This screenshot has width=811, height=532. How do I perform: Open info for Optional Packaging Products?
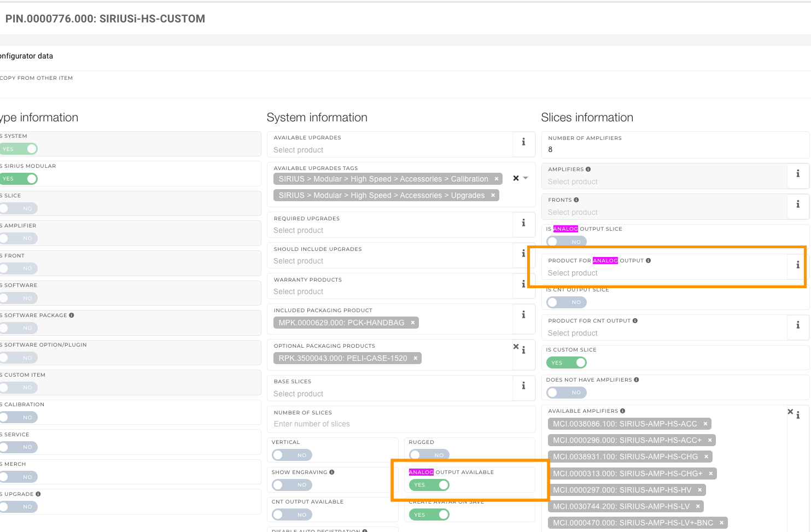[x=523, y=350]
